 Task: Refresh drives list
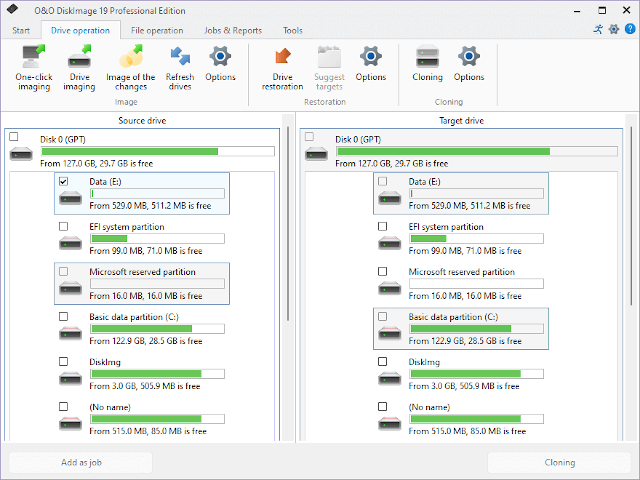180,68
